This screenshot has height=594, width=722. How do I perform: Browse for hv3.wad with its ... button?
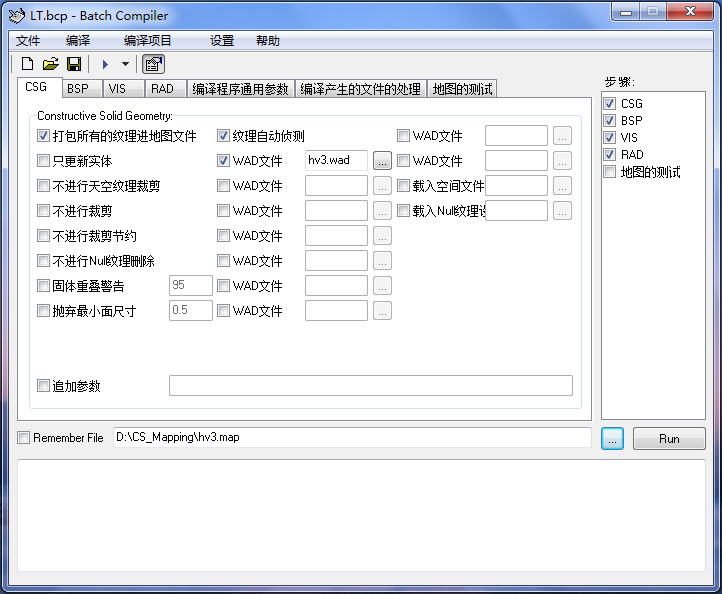coord(382,161)
